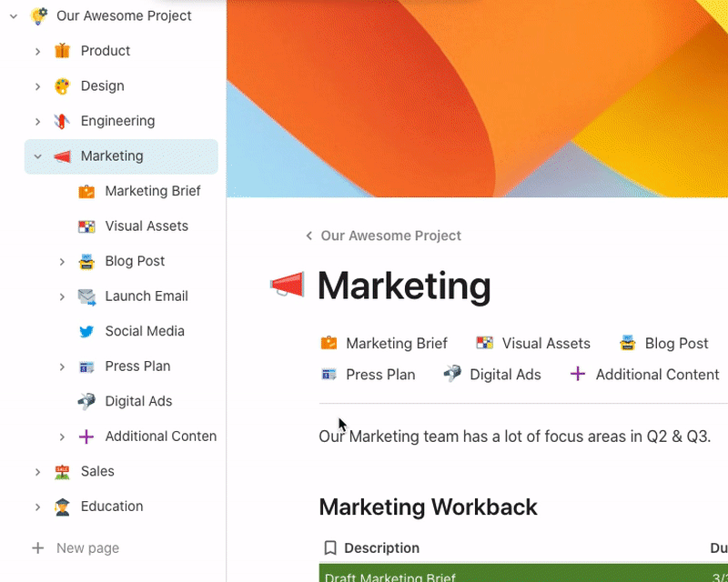728x582 pixels.
Task: Open the Education page from sidebar
Action: (112, 507)
